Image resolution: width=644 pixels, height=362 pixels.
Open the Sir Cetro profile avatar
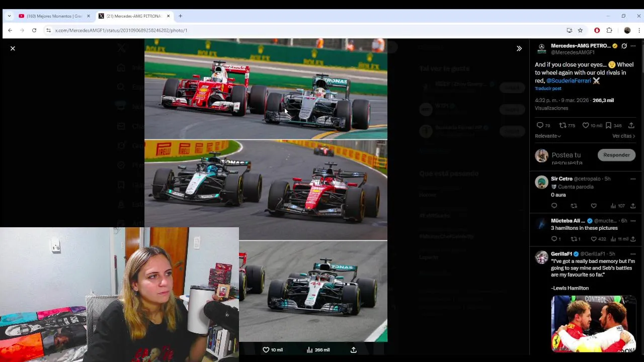pyautogui.click(x=541, y=182)
